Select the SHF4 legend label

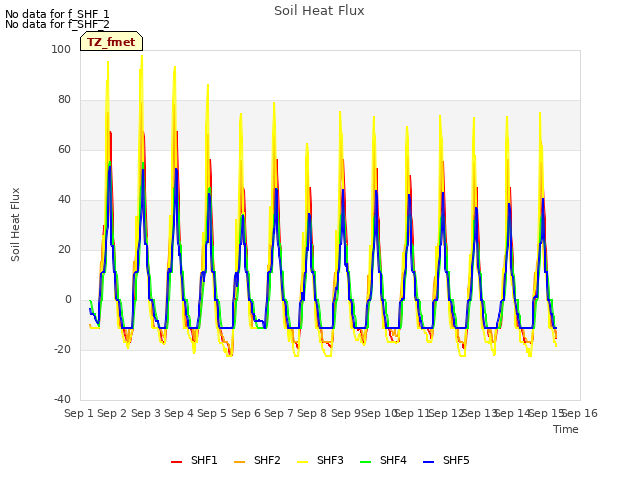pyautogui.click(x=393, y=460)
